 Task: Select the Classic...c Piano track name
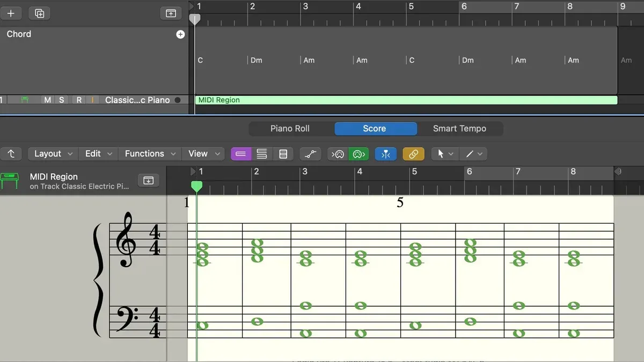point(137,100)
